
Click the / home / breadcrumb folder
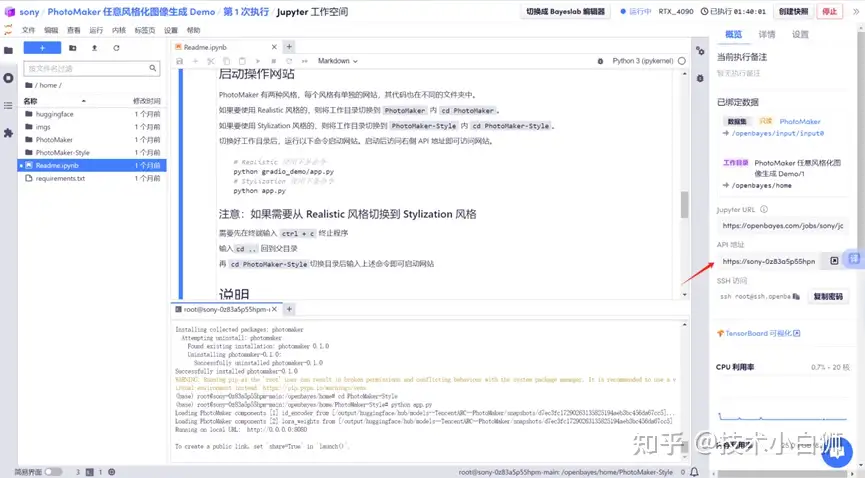(x=48, y=85)
